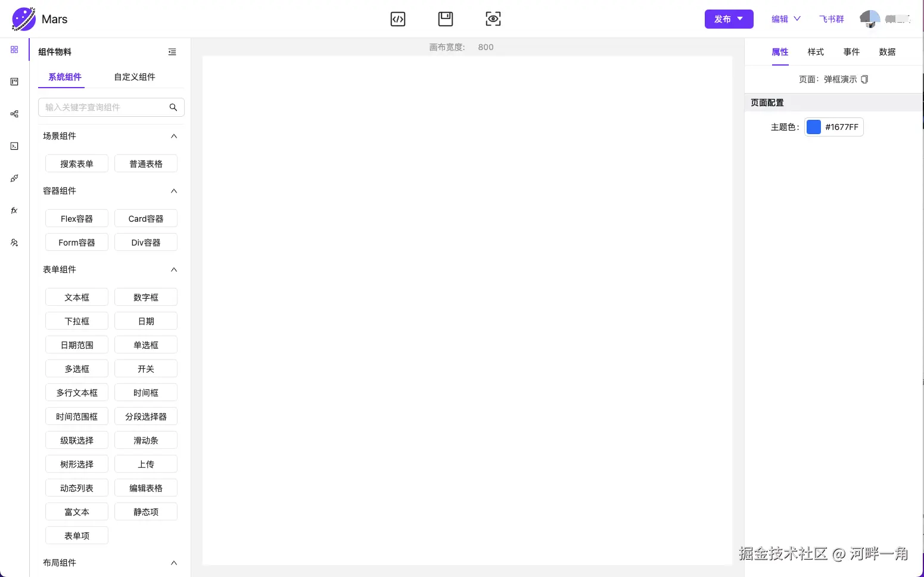Click the 表单项 component
924x577 pixels.
[77, 535]
